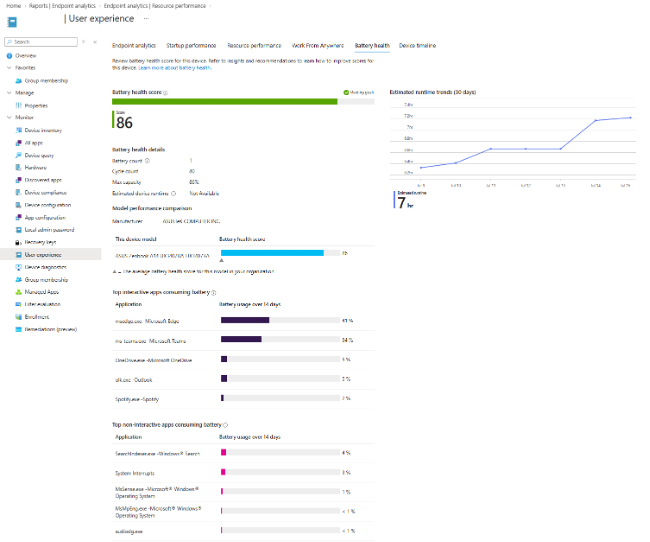Open the Device inventory sidebar icon
650x542 pixels.
tap(18, 130)
